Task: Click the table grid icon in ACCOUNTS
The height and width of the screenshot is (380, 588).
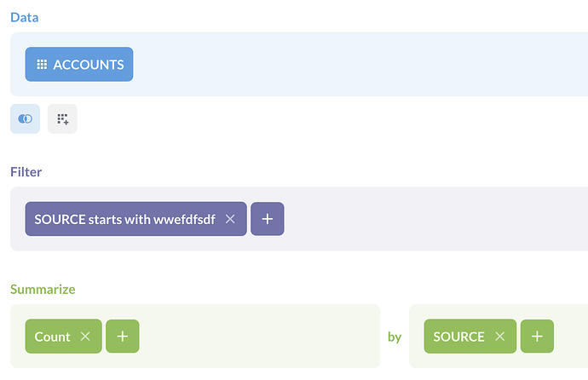Action: point(42,65)
